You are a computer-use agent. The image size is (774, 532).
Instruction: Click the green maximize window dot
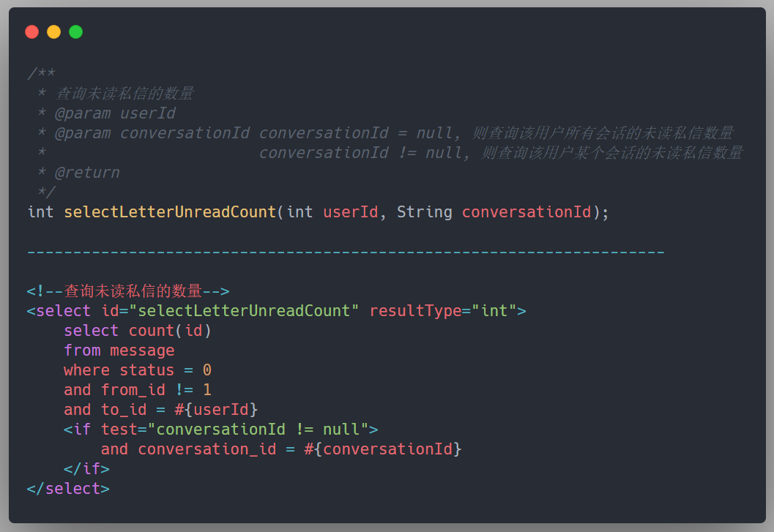coord(75,32)
